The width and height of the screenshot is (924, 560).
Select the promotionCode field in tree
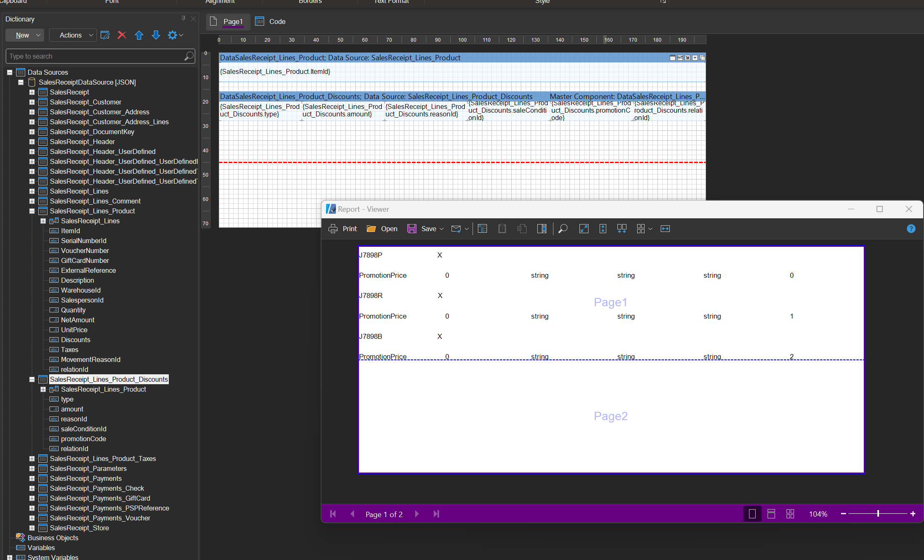(x=83, y=439)
